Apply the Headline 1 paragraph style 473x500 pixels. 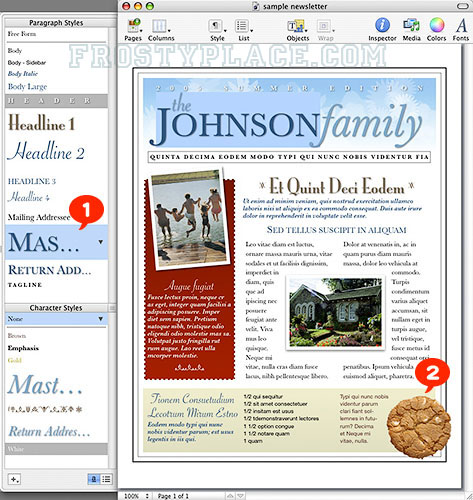tap(41, 123)
